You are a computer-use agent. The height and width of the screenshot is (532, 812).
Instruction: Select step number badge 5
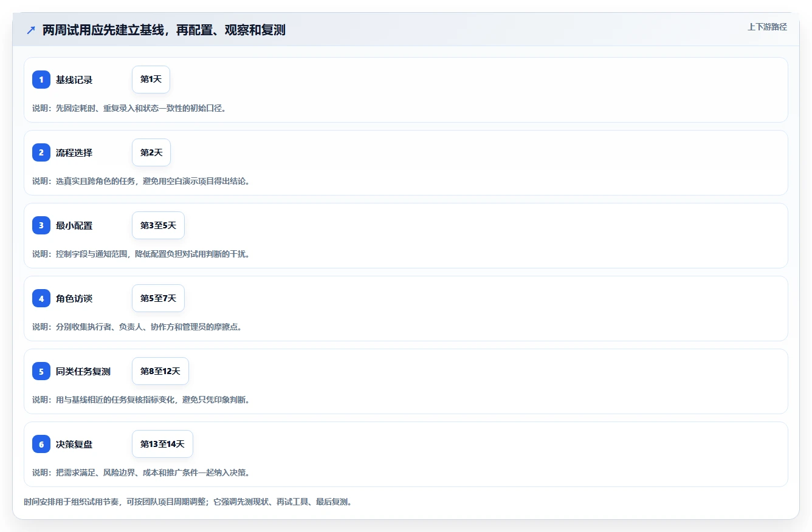coord(41,371)
